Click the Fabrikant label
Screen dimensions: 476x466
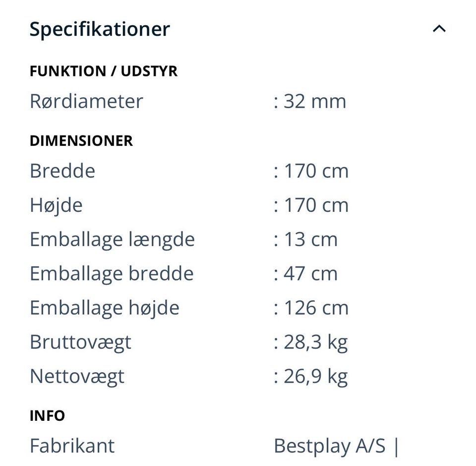pos(72,446)
